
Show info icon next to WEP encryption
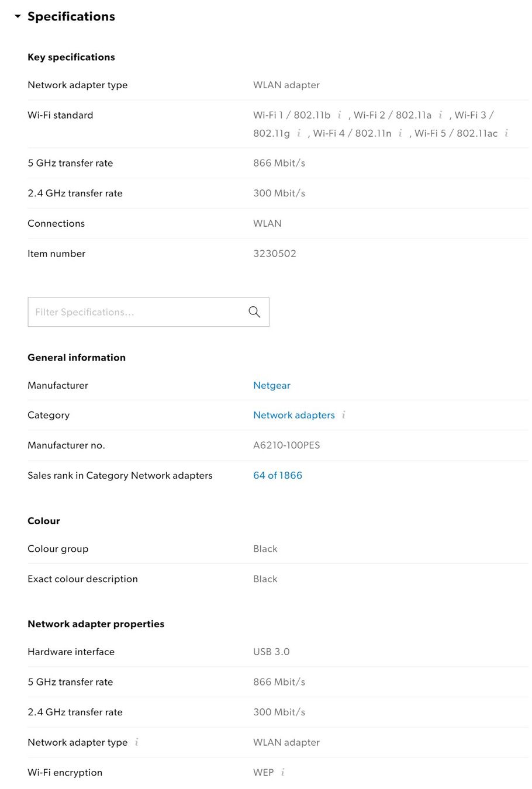(x=282, y=772)
